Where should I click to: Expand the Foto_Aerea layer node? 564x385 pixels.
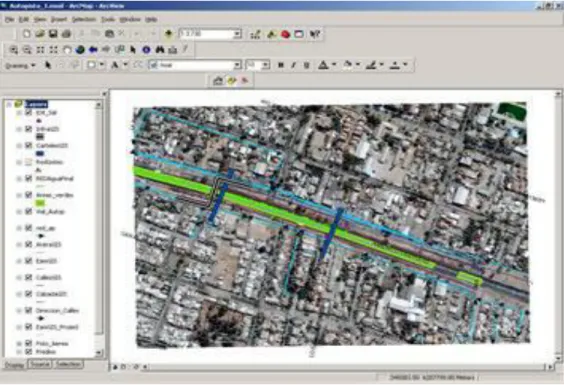tap(19, 344)
